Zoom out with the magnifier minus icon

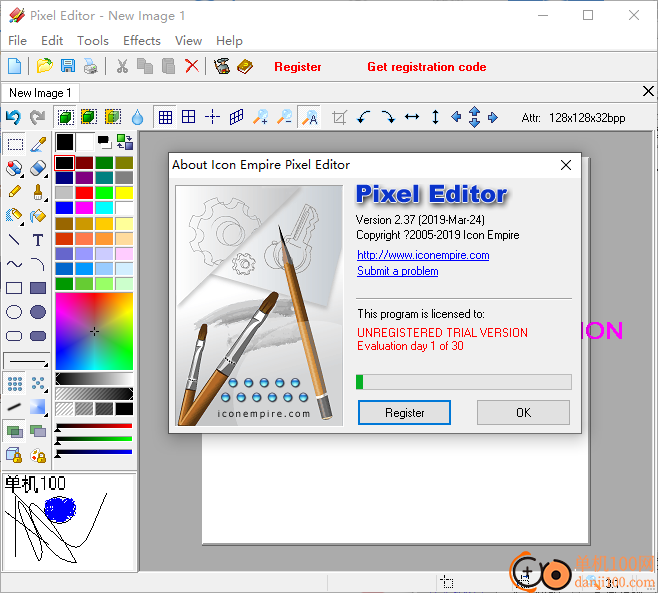[x=285, y=117]
